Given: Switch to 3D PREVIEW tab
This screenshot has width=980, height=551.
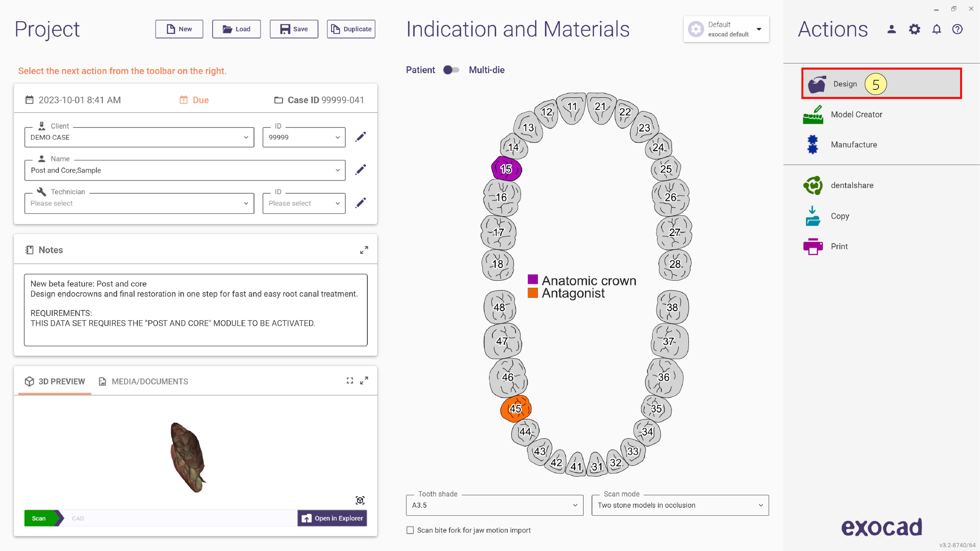Looking at the screenshot, I should (x=55, y=381).
